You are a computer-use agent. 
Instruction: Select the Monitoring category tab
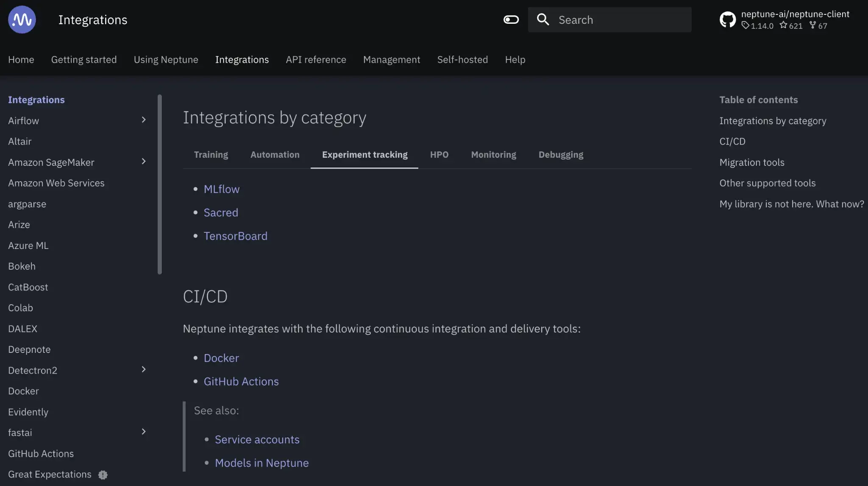point(493,155)
